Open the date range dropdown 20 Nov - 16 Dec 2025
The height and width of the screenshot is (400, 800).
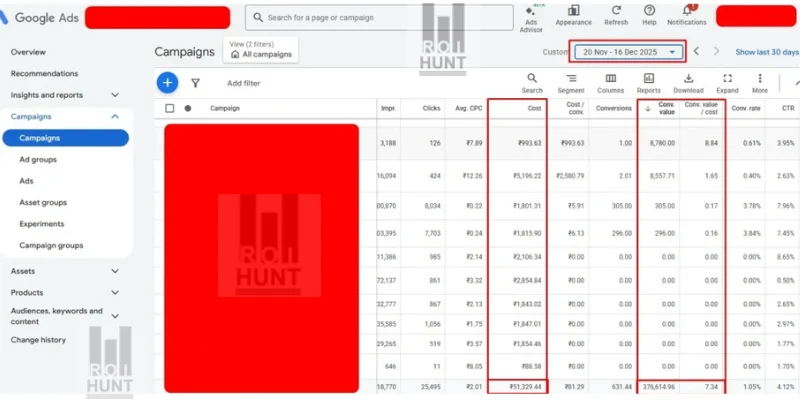tap(629, 52)
